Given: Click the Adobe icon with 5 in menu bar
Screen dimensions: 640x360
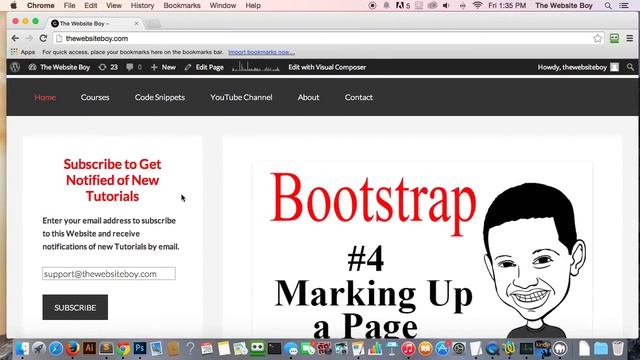Looking at the screenshot, I should tap(403, 5).
